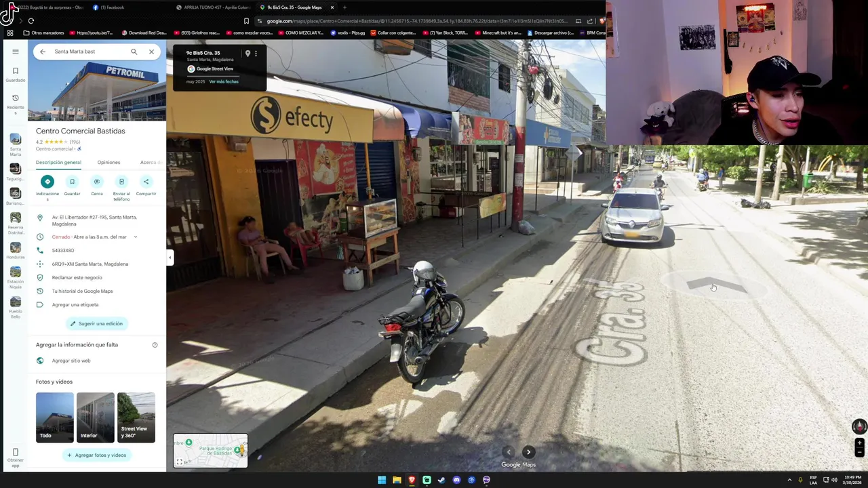The height and width of the screenshot is (488, 868).
Task: Clear the Santa Marta search text
Action: point(151,52)
